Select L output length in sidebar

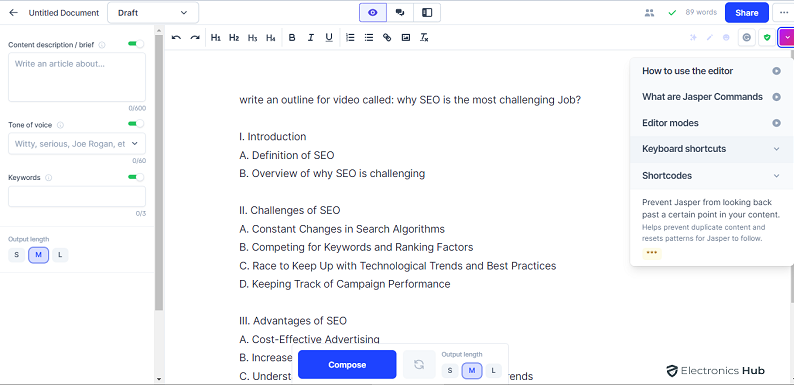[60, 255]
